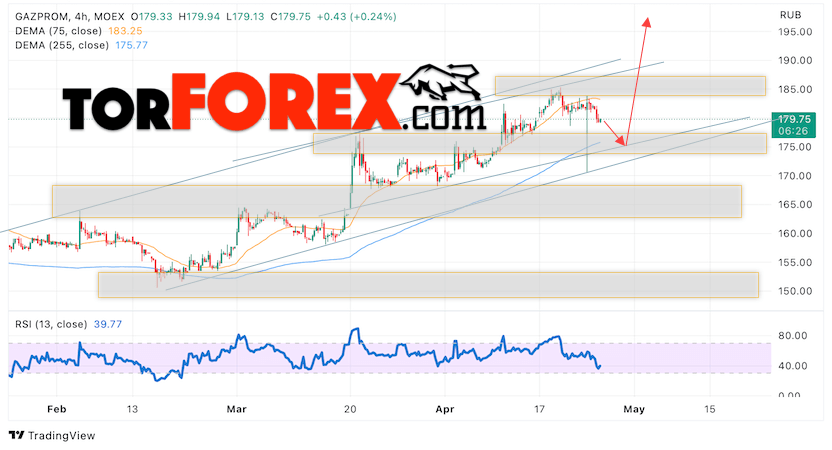
Task: Click the 150.00 price axis label
Action: [795, 291]
